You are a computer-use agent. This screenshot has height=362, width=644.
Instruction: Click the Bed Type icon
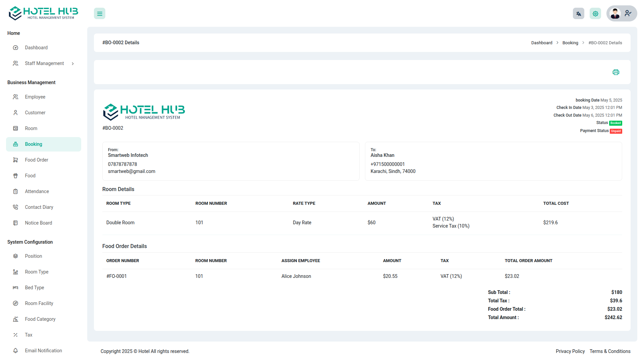tap(15, 288)
